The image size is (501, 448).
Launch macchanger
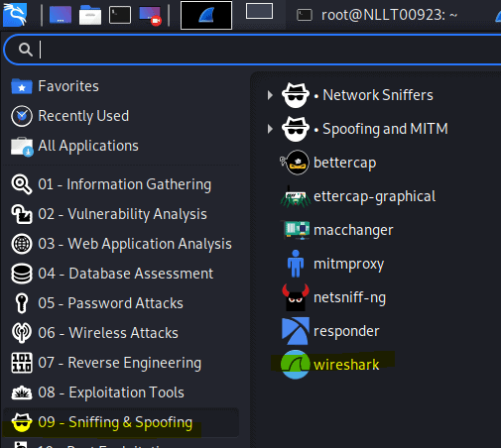[x=353, y=230]
